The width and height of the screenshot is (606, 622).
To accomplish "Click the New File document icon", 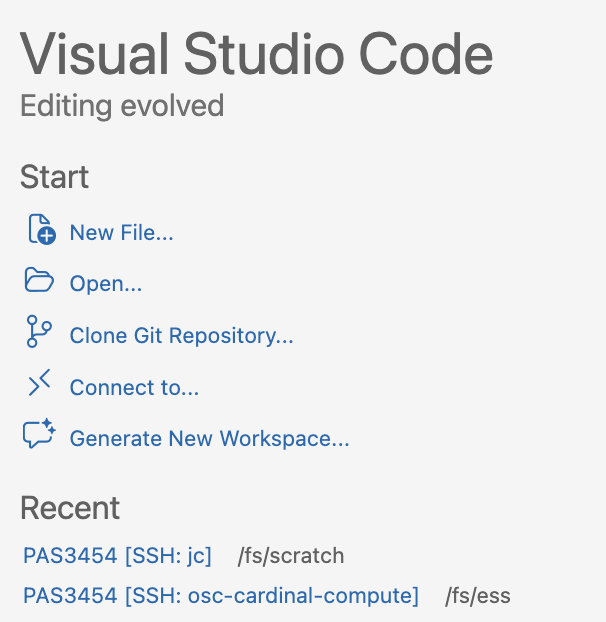I will point(42,229).
